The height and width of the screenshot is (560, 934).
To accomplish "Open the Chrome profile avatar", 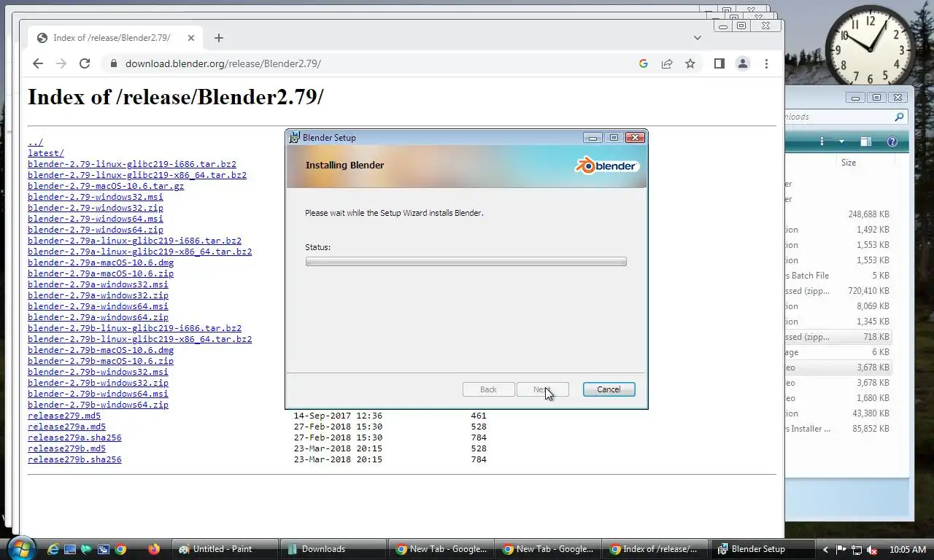I will pos(743,63).
